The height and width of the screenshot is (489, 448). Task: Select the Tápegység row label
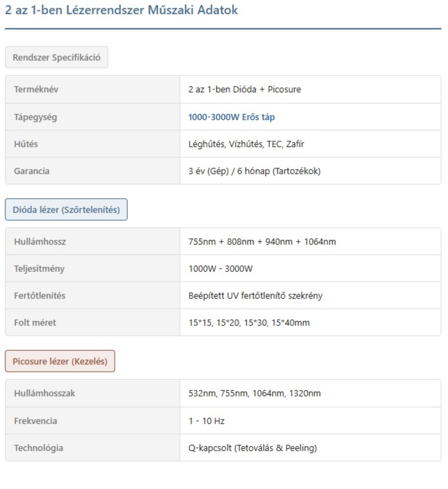point(92,117)
